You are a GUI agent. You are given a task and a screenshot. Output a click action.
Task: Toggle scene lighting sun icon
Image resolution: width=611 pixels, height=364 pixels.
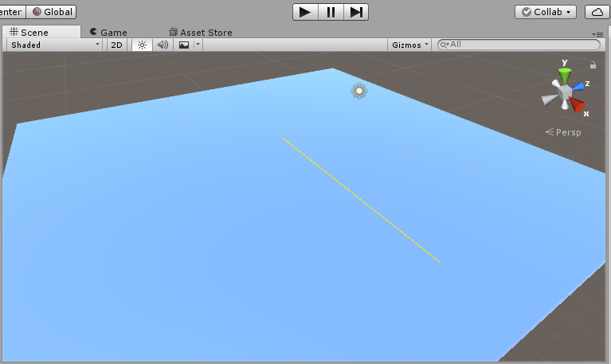pos(143,45)
